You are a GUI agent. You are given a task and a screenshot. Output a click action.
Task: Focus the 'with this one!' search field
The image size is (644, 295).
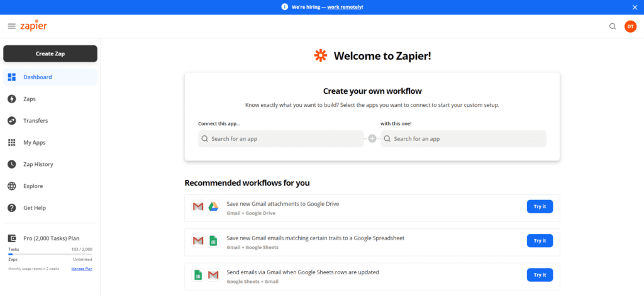[463, 138]
